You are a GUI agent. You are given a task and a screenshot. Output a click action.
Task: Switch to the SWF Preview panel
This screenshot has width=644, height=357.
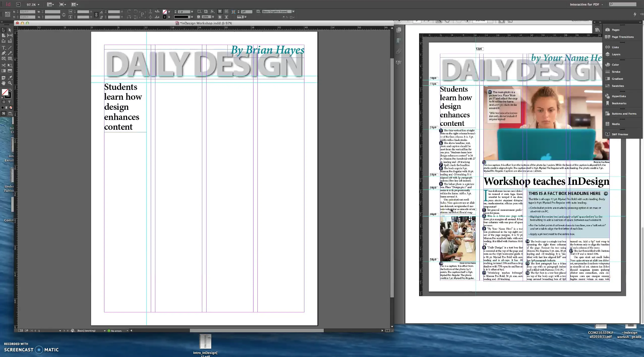[x=620, y=134]
